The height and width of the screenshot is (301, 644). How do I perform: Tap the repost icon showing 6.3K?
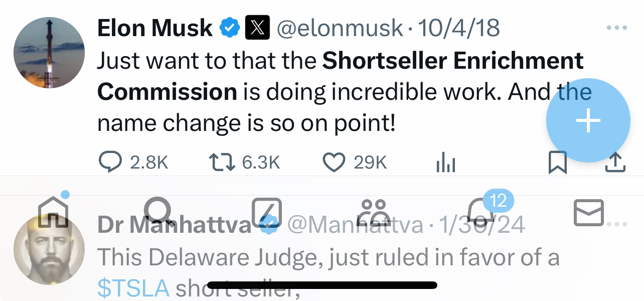point(221,162)
